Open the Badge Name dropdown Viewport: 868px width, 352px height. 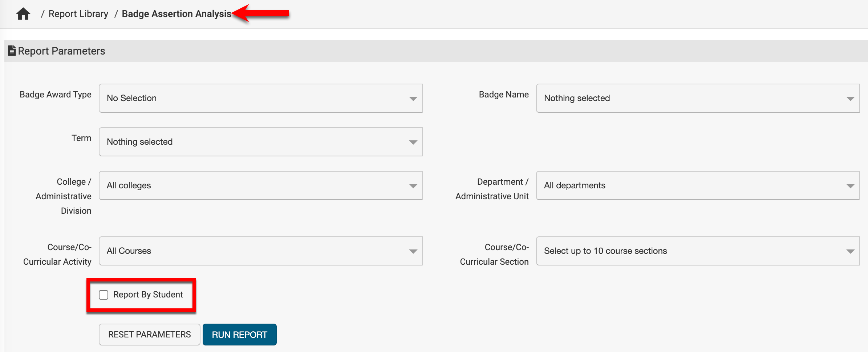[x=697, y=98]
